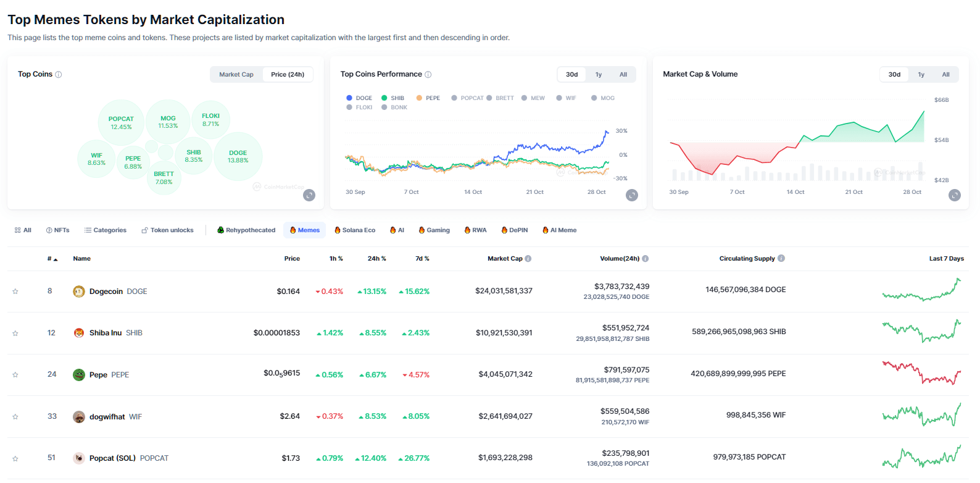Expand the Top Coins bubble chart
Image resolution: width=980 pixels, height=483 pixels.
pyautogui.click(x=310, y=195)
